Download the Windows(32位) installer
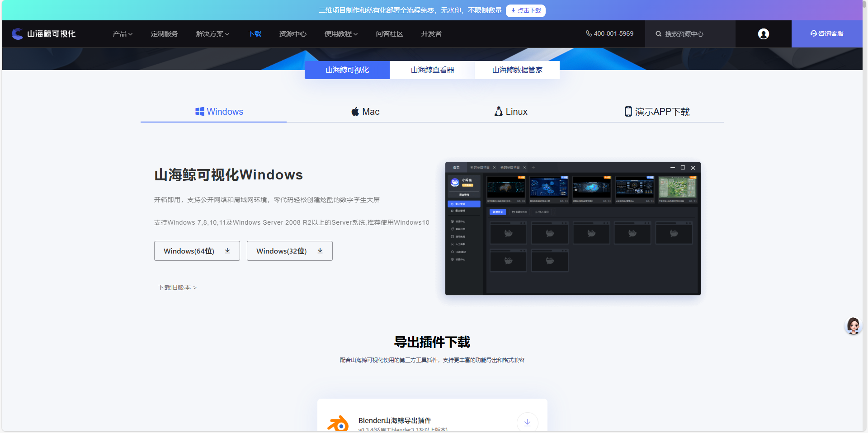This screenshot has height=433, width=868. point(290,251)
